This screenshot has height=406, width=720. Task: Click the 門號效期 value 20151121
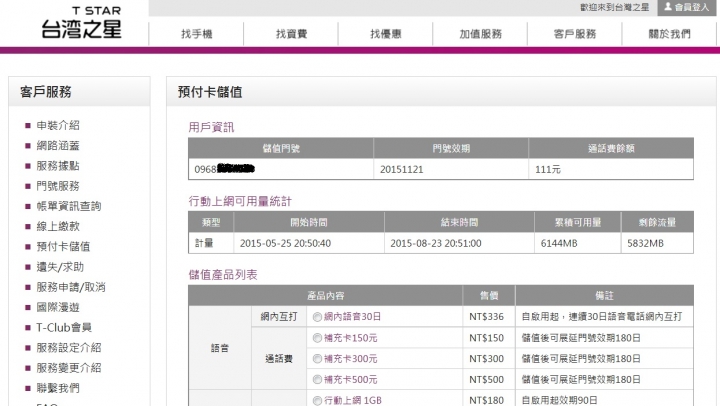click(401, 169)
